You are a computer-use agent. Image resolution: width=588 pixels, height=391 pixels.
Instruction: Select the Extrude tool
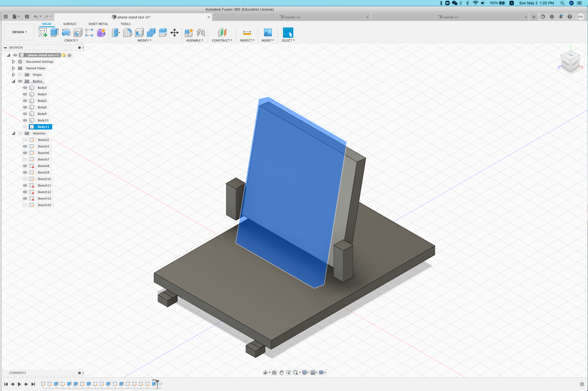click(x=54, y=33)
